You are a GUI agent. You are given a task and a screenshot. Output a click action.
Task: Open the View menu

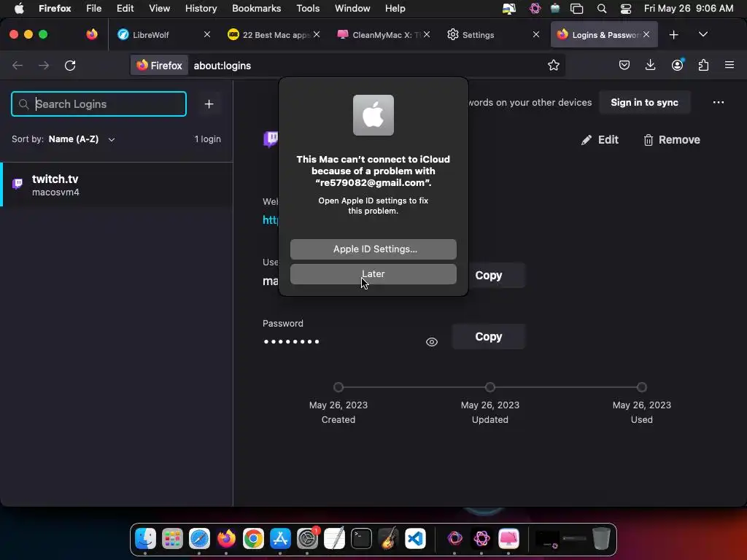[159, 9]
